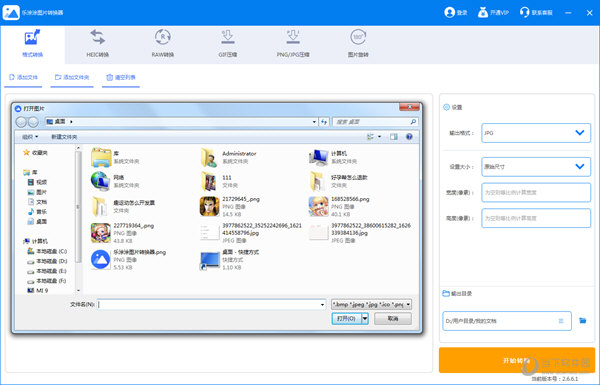Refresh the file dialog location
The image size is (600, 385).
(x=324, y=122)
